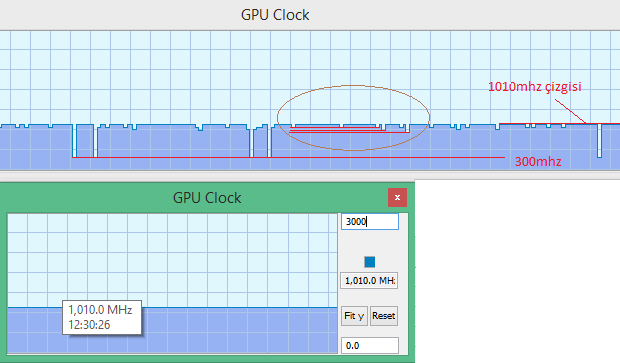This screenshot has width=620, height=363.
Task: Select the red 1010mhz çizgisi annotation text
Action: pos(535,87)
